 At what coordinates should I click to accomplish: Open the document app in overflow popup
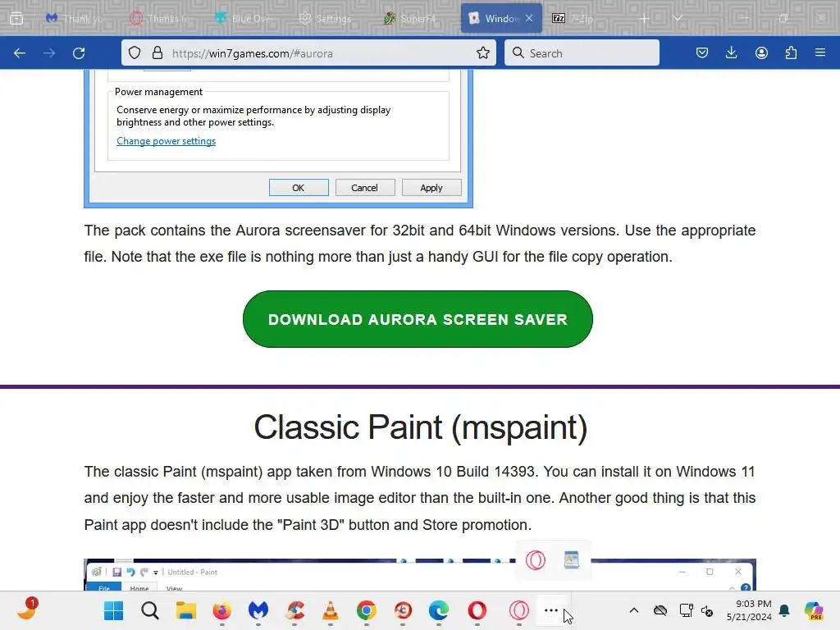point(572,559)
